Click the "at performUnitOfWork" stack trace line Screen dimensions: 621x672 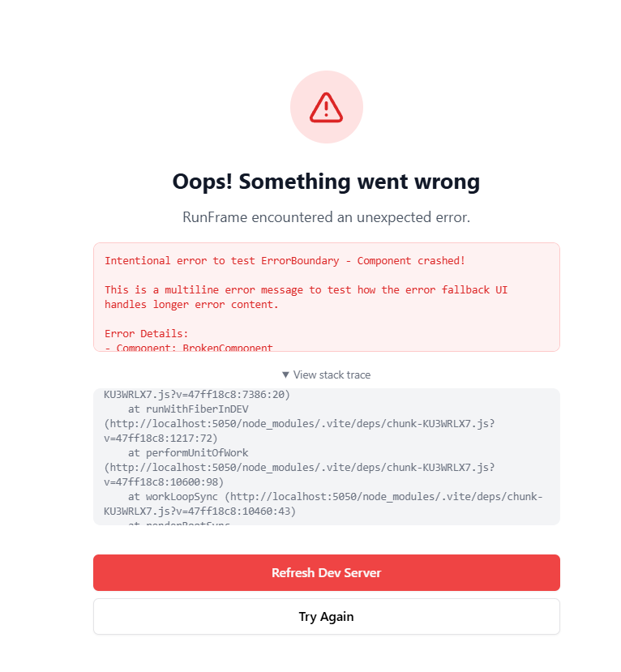click(188, 452)
